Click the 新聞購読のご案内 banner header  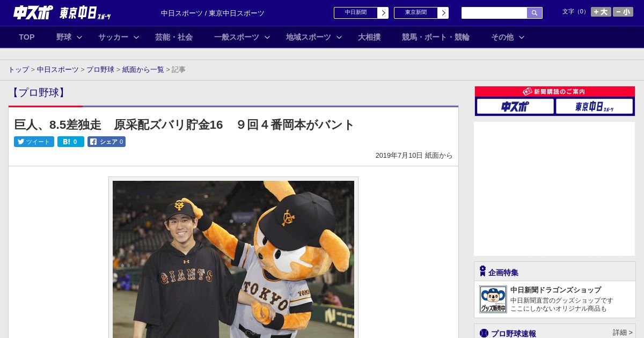tap(555, 92)
